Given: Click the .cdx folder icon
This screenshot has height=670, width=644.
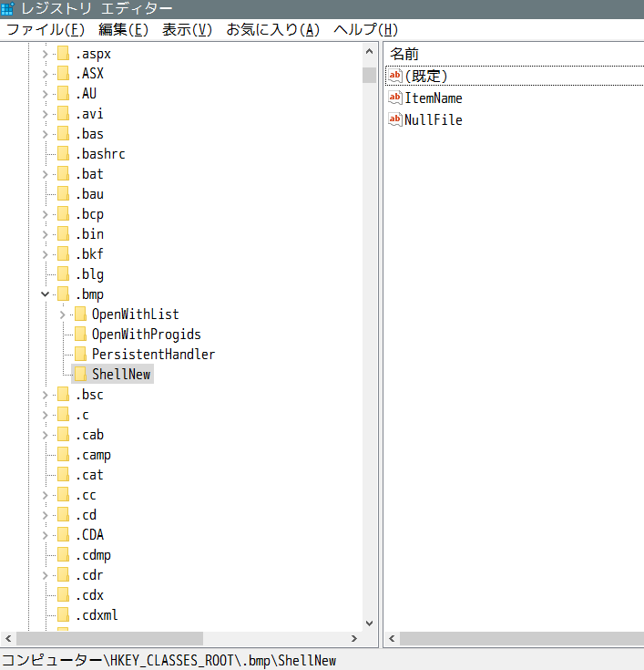Looking at the screenshot, I should 63,595.
